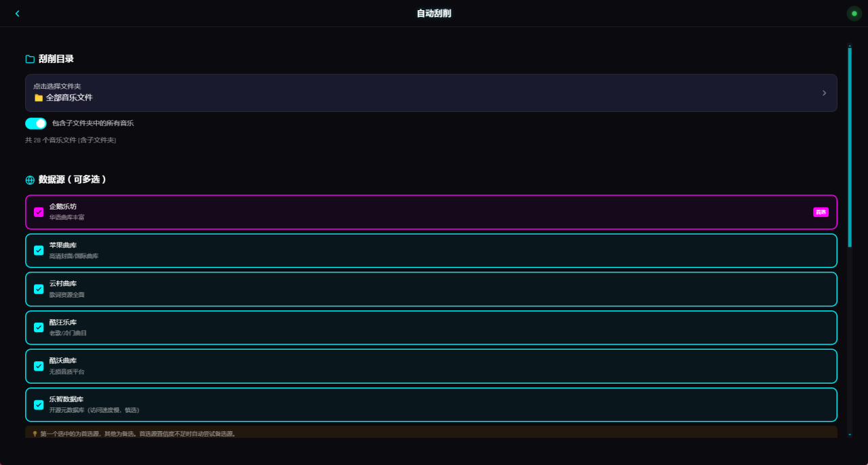868x465 pixels.
Task: Click yellow folder icon next to 全部音乐文件
Action: coord(39,98)
